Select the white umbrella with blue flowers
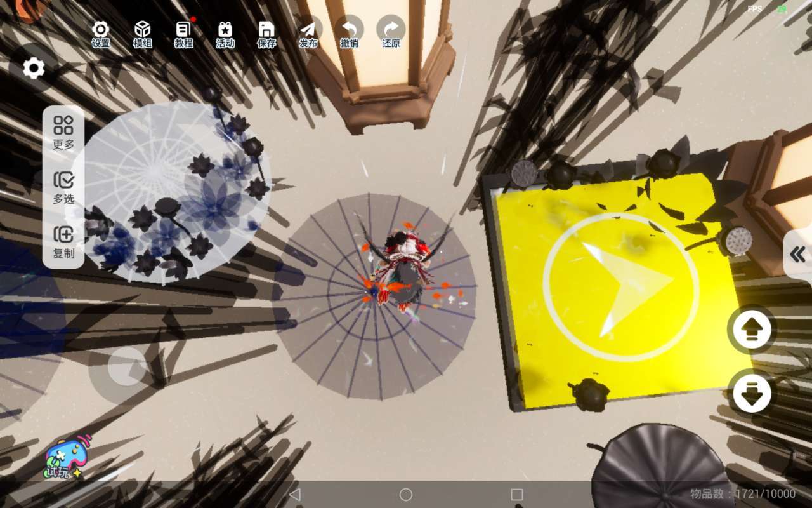 click(x=170, y=192)
